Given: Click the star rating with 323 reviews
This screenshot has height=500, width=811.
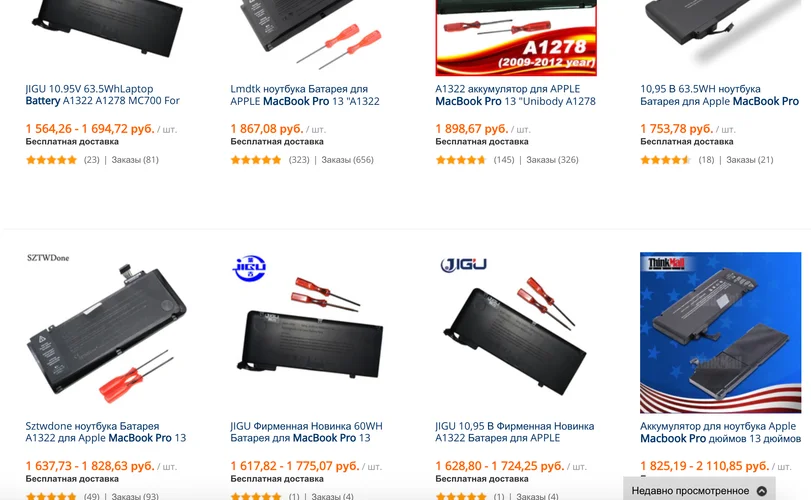Looking at the screenshot, I should pyautogui.click(x=256, y=160).
